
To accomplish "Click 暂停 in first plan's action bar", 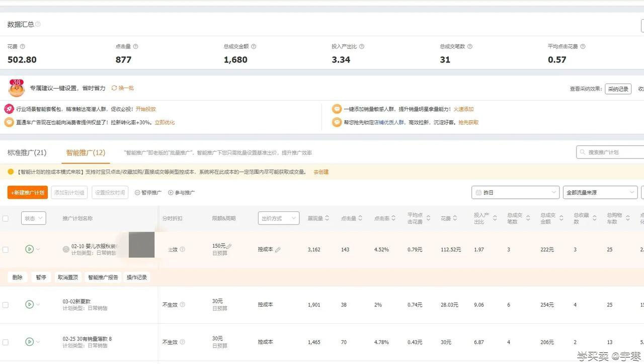I will [41, 277].
